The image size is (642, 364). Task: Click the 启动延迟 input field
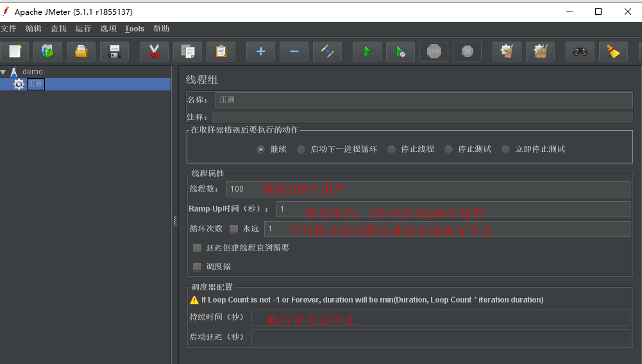pos(441,338)
